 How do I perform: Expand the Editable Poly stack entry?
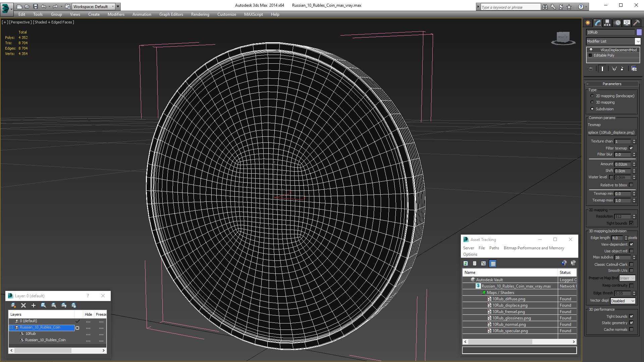(x=590, y=55)
